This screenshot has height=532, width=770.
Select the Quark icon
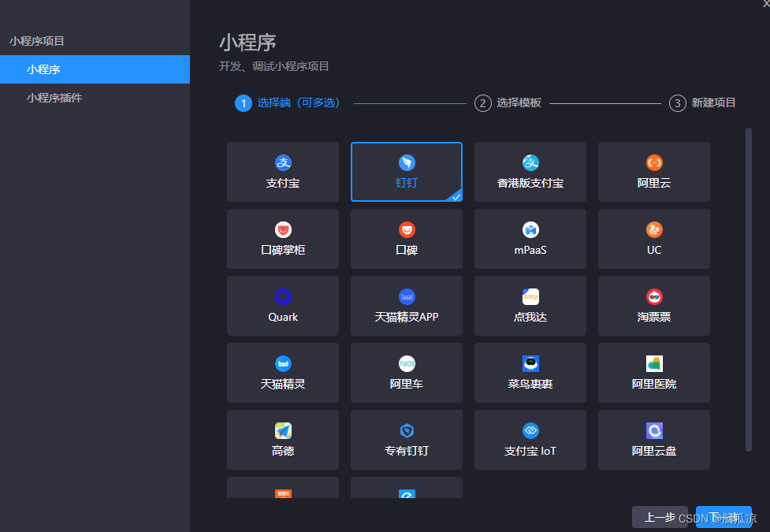coord(283,296)
